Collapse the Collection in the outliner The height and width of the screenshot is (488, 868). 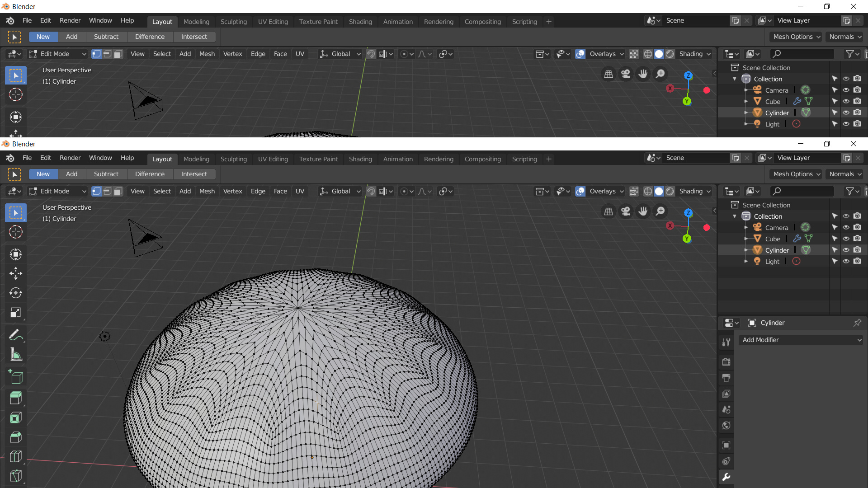(x=735, y=216)
